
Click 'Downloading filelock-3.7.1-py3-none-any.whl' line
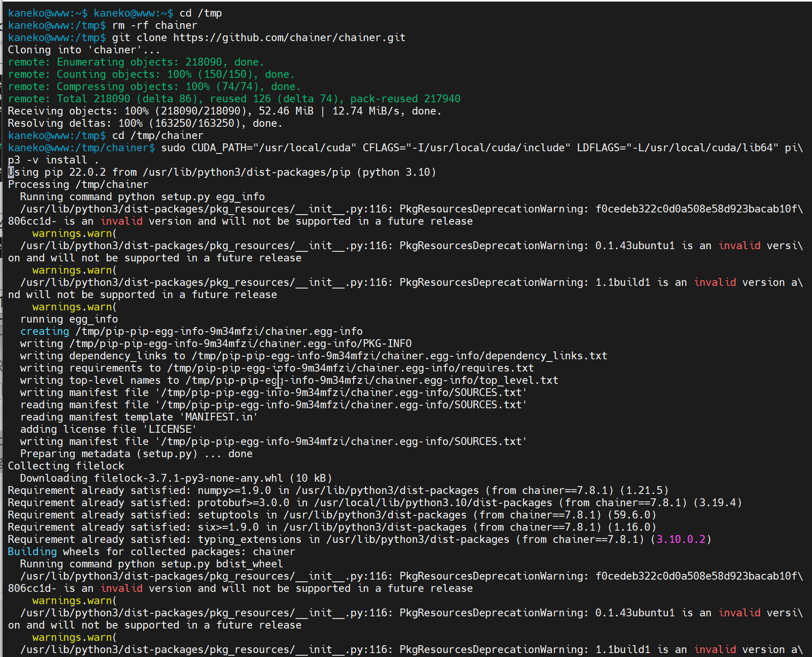coord(176,478)
